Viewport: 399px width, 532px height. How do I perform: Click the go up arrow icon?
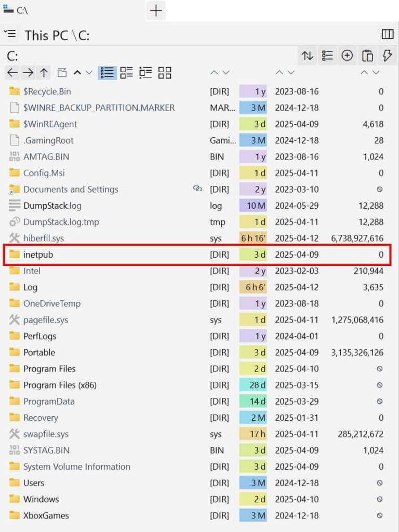[x=44, y=72]
